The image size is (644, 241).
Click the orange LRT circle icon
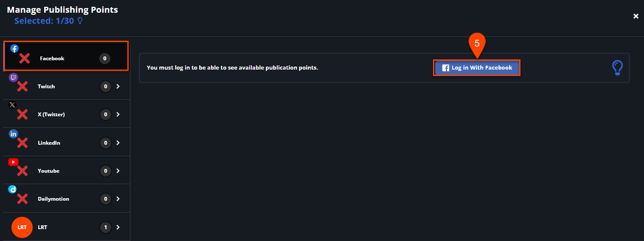(x=22, y=227)
